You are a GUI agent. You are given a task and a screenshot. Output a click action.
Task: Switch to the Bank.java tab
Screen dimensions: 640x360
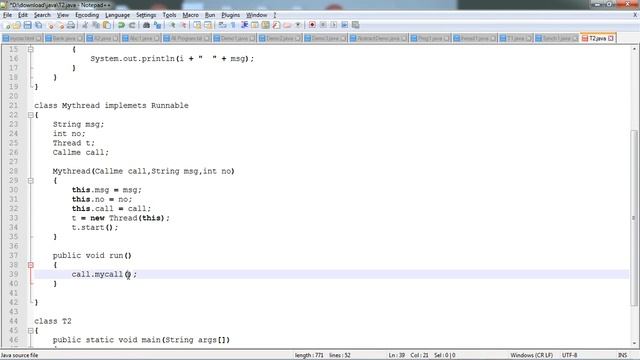(x=64, y=38)
